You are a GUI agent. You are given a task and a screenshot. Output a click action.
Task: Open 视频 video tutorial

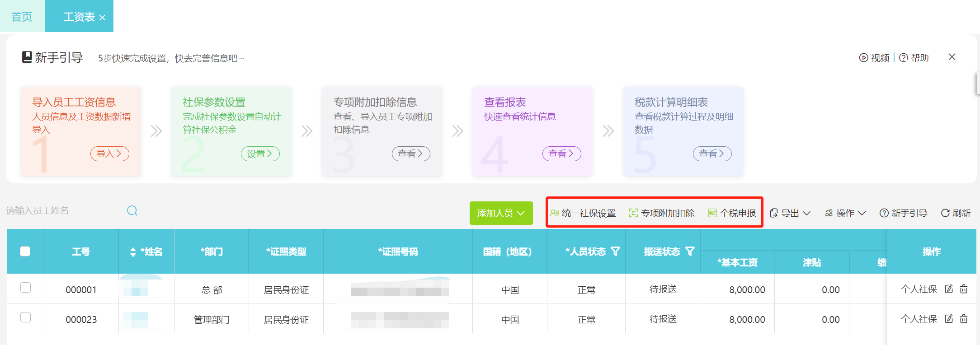tap(874, 58)
